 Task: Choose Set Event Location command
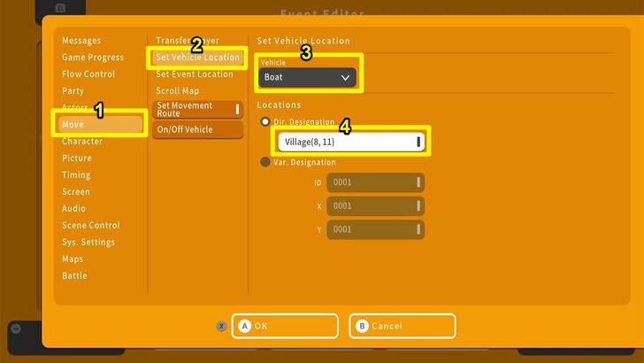pos(195,74)
